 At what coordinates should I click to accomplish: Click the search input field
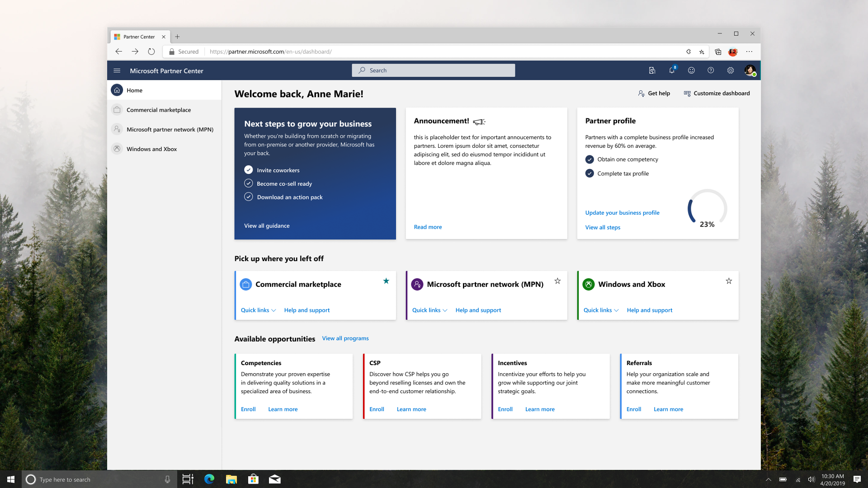[434, 70]
